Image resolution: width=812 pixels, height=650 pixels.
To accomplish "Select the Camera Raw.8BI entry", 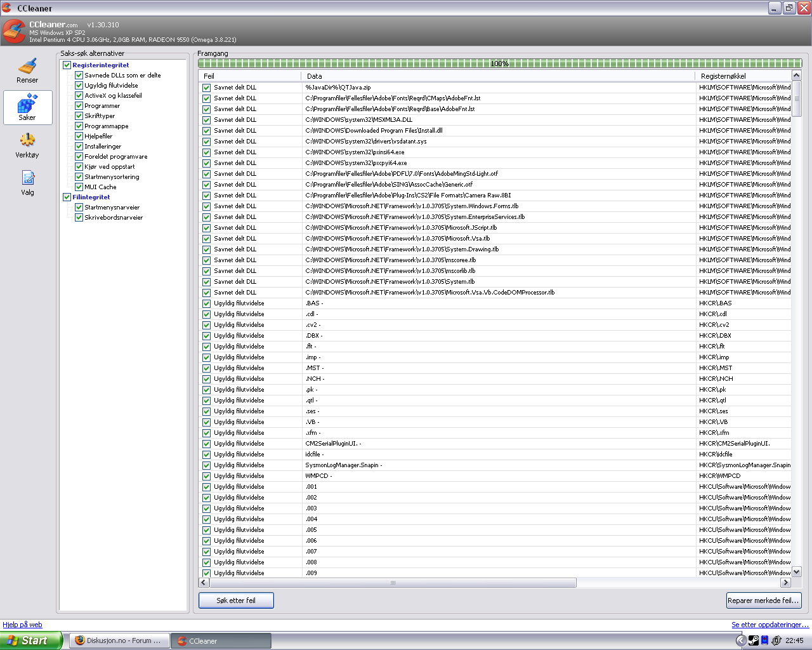I will pyautogui.click(x=408, y=196).
